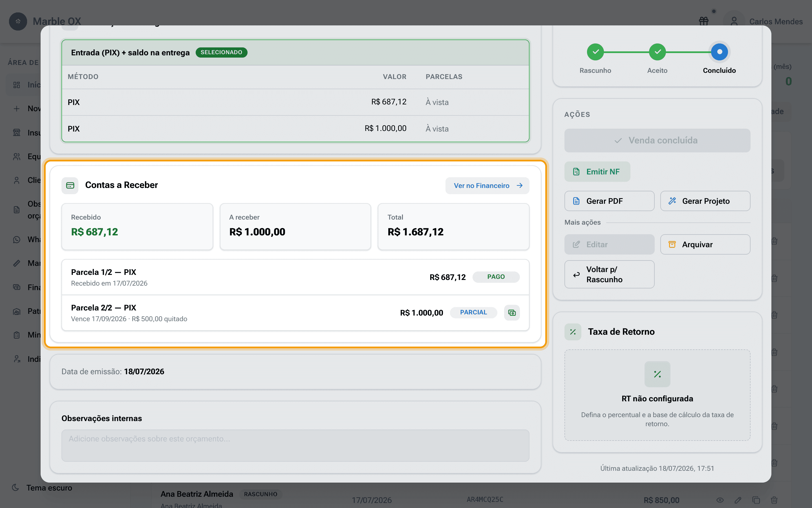Select the Parcela 2/2 — PIX row
The height and width of the screenshot is (508, 812).
coord(295,313)
